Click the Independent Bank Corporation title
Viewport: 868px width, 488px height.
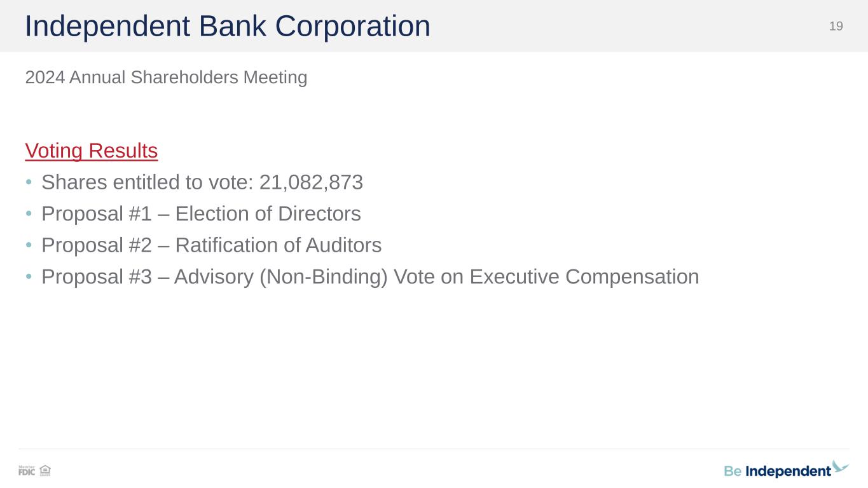point(228,27)
